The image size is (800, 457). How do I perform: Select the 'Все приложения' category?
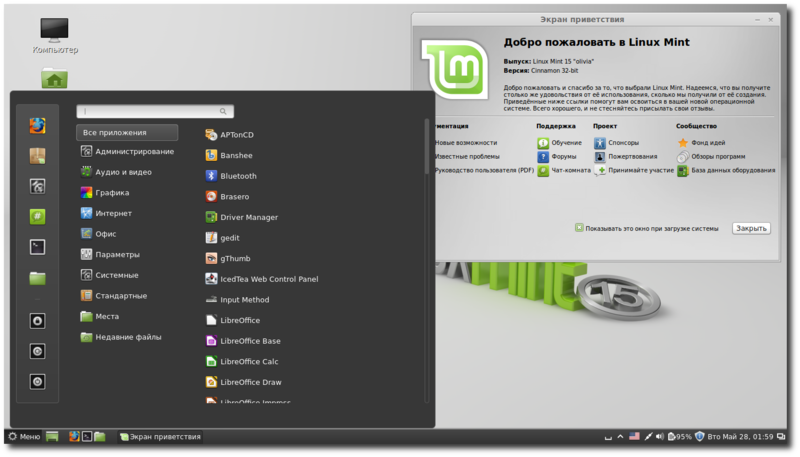pos(127,133)
